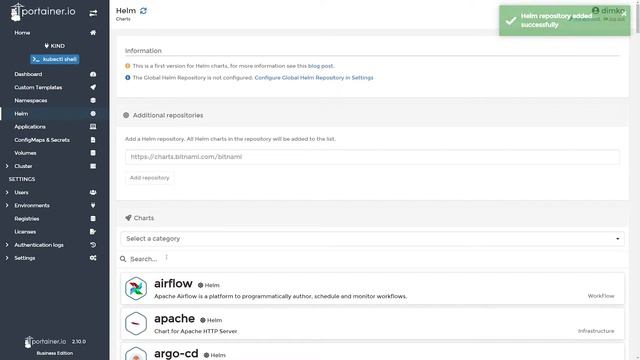640x360 pixels.
Task: Click the airflow chart pinwheel logo
Action: (x=136, y=289)
